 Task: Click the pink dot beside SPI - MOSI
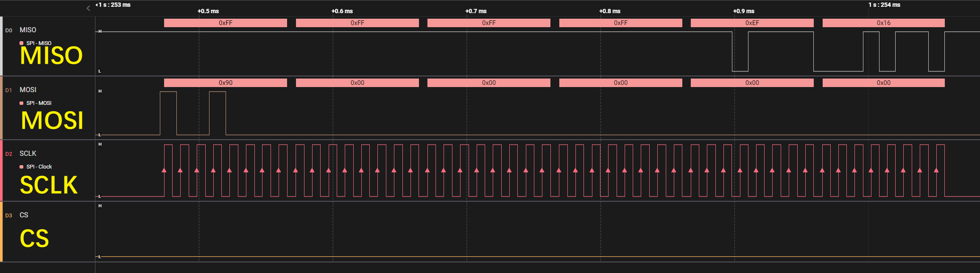point(22,103)
